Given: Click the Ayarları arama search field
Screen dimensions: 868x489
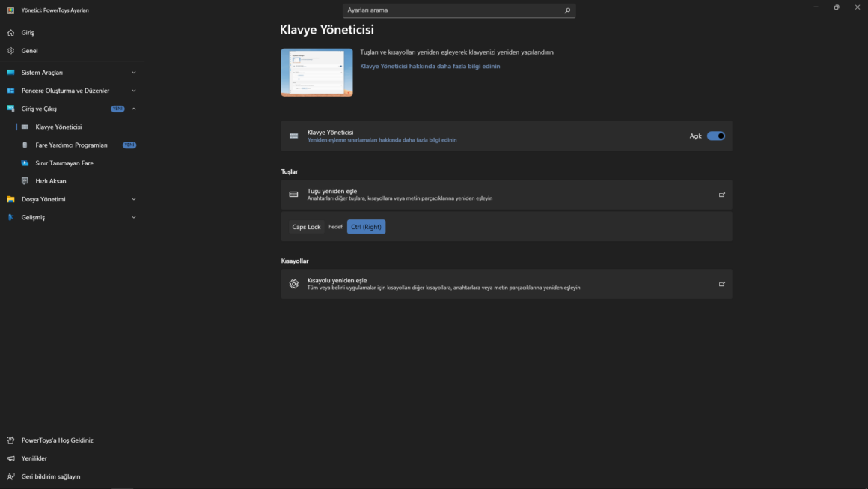Looking at the screenshot, I should [x=449, y=10].
